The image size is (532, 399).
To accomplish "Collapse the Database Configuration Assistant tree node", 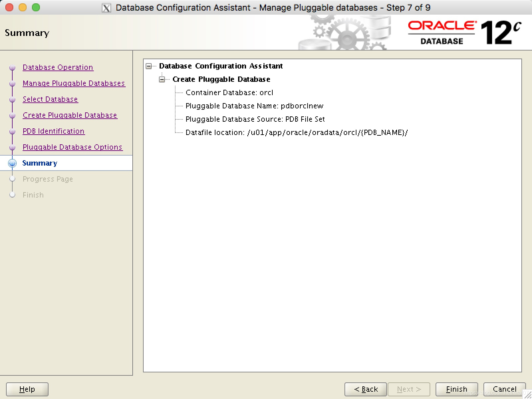I will click(x=149, y=66).
